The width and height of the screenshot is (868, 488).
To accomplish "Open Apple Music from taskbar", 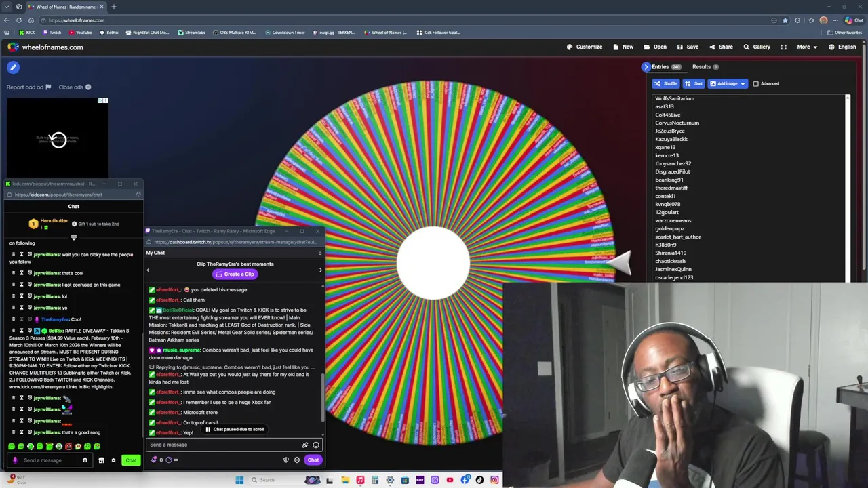I will click(360, 480).
